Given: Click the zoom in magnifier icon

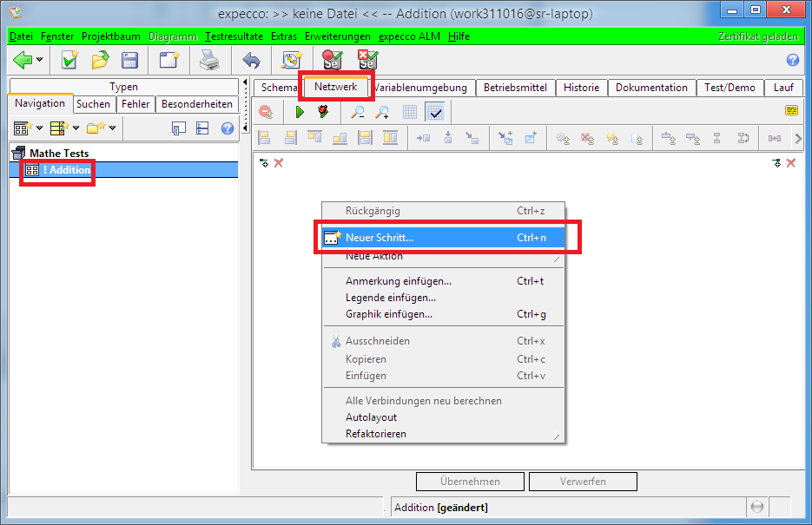Looking at the screenshot, I should click(382, 112).
